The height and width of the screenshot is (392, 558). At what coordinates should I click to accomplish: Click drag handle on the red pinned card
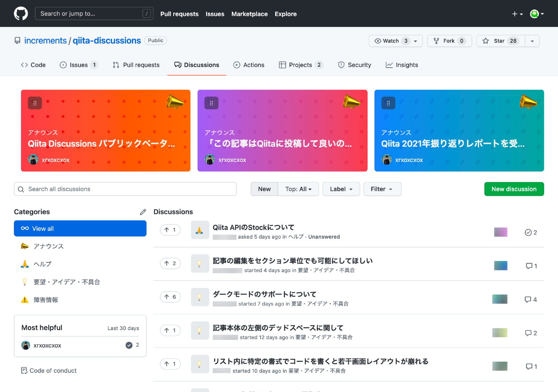35,103
